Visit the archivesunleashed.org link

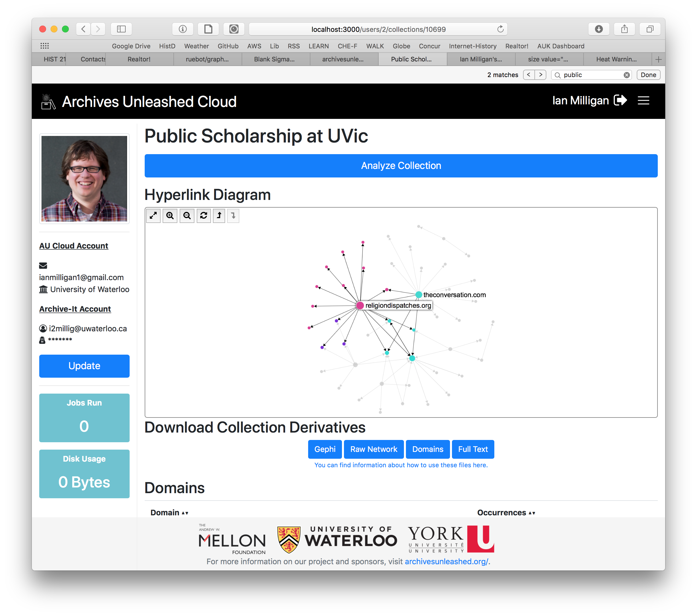click(446, 561)
